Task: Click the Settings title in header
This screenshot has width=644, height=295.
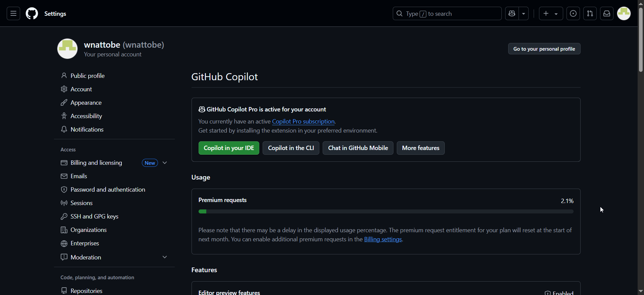Action: pos(55,14)
